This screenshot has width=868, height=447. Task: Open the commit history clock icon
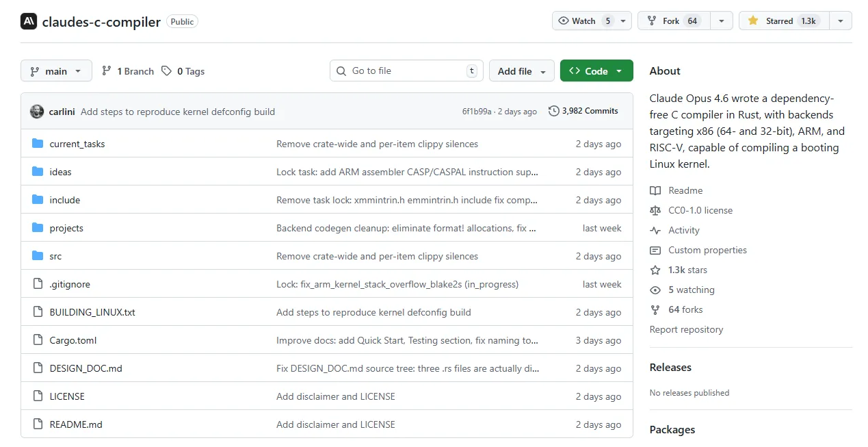[x=553, y=111]
